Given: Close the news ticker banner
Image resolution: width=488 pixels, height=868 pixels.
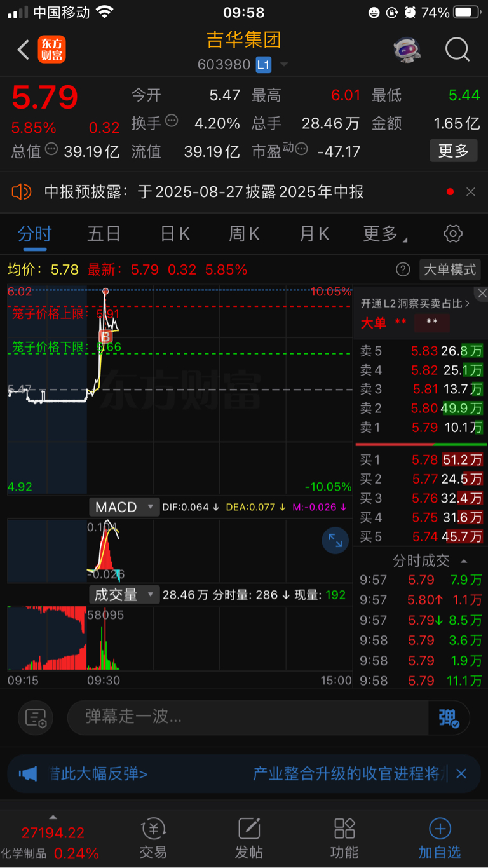Looking at the screenshot, I should (x=461, y=774).
